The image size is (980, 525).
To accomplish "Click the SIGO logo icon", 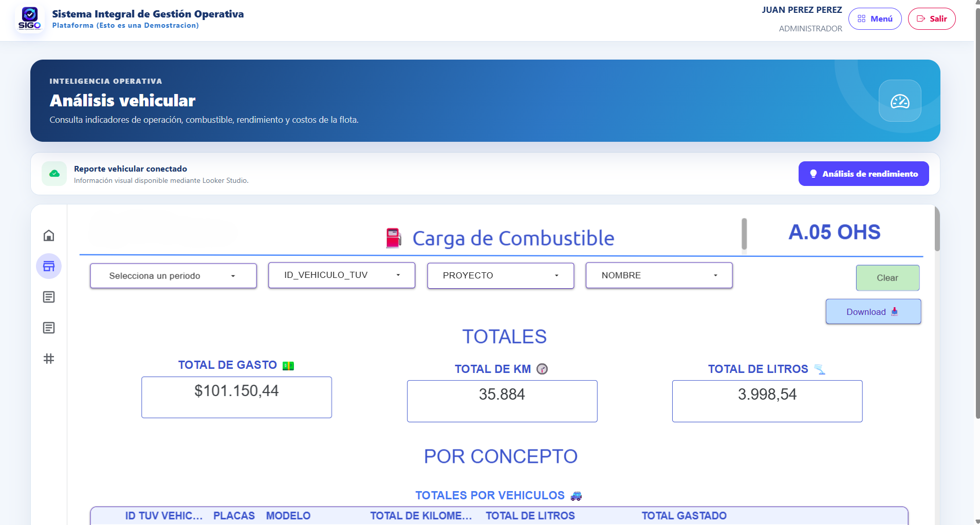I will point(30,18).
